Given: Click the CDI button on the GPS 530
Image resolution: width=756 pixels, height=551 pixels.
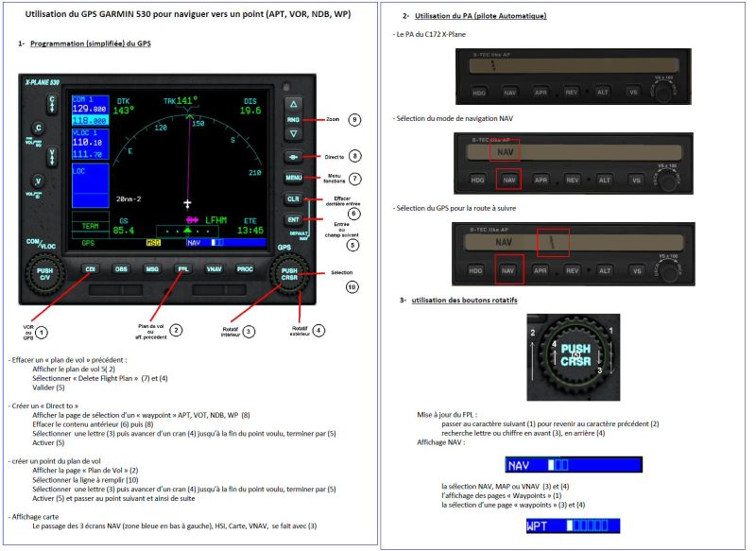Looking at the screenshot, I should click(x=90, y=269).
